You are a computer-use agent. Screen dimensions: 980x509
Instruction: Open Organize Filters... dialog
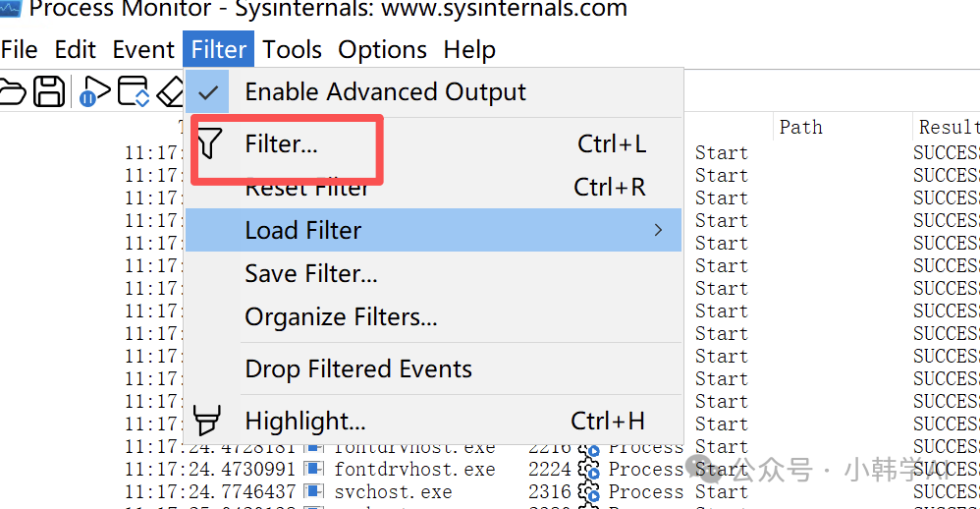341,317
